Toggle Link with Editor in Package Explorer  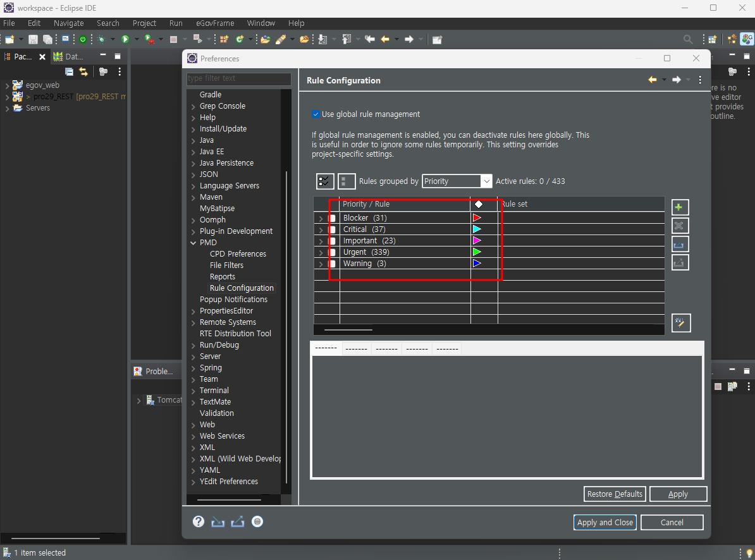click(83, 71)
